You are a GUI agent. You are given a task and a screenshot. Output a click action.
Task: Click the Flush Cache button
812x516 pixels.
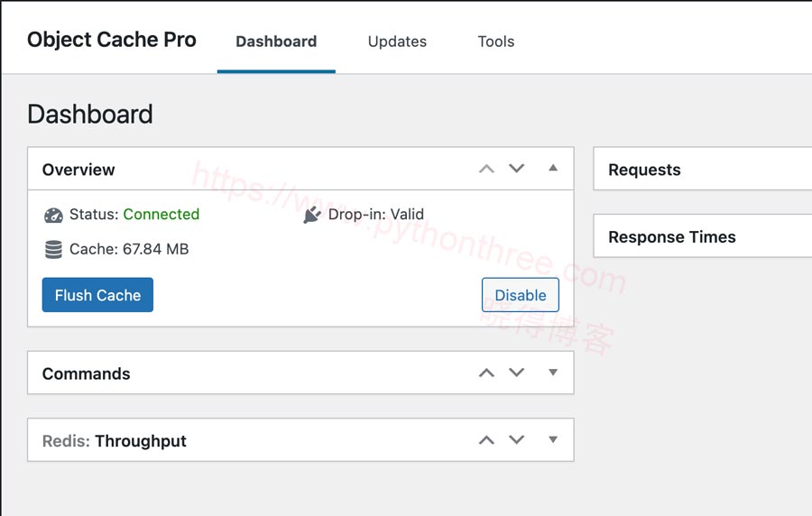[97, 295]
